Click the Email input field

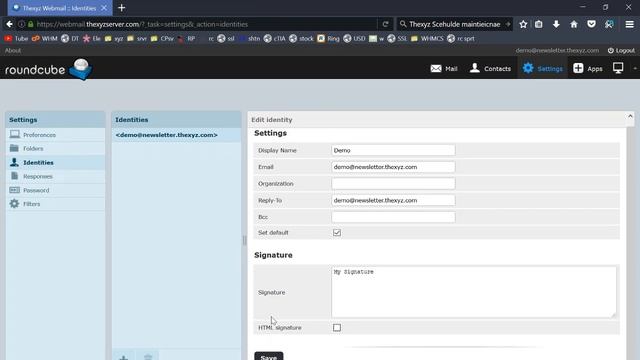393,167
